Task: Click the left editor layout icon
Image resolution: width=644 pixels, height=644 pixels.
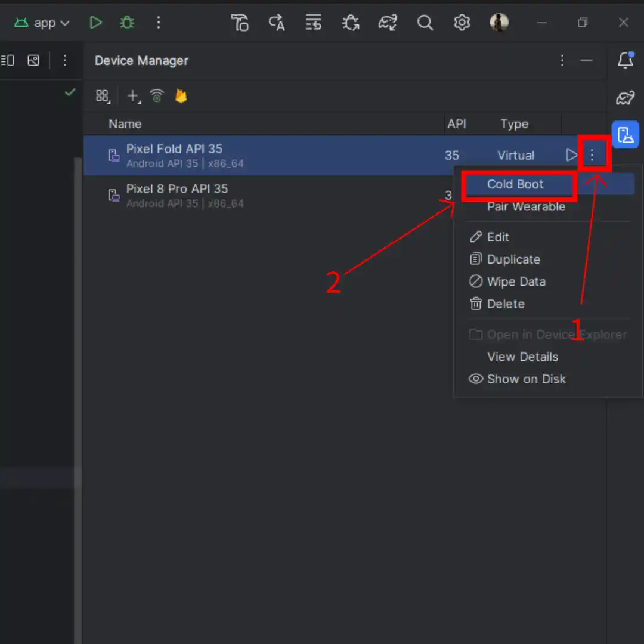Action: tap(8, 61)
